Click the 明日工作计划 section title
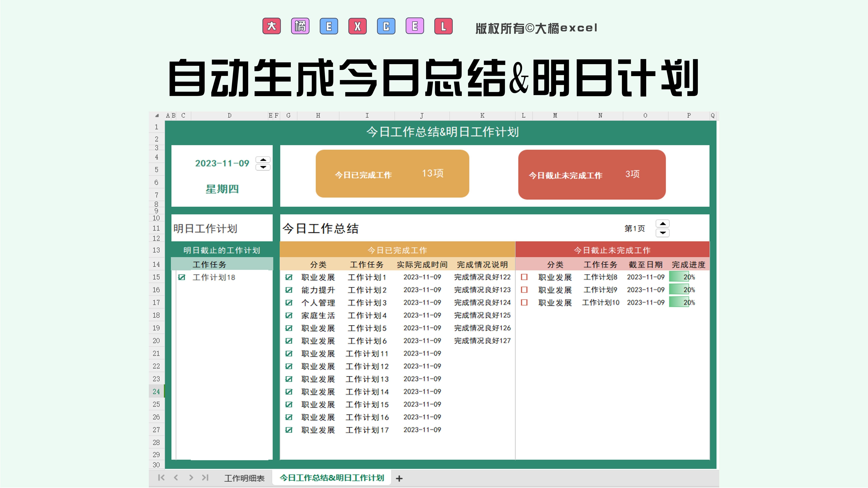The height and width of the screenshot is (488, 868). (x=205, y=229)
